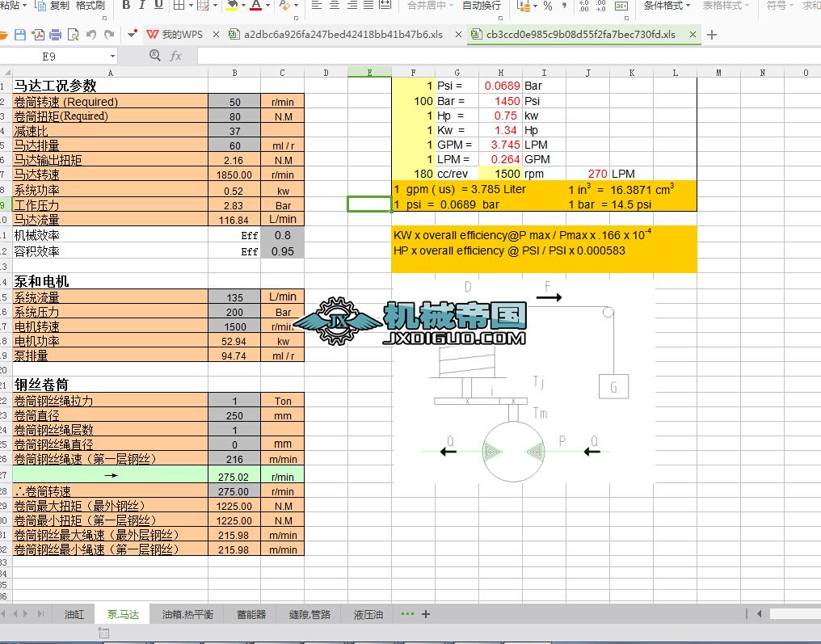821x644 pixels.
Task: Click the fill color swatch
Action: (x=230, y=8)
